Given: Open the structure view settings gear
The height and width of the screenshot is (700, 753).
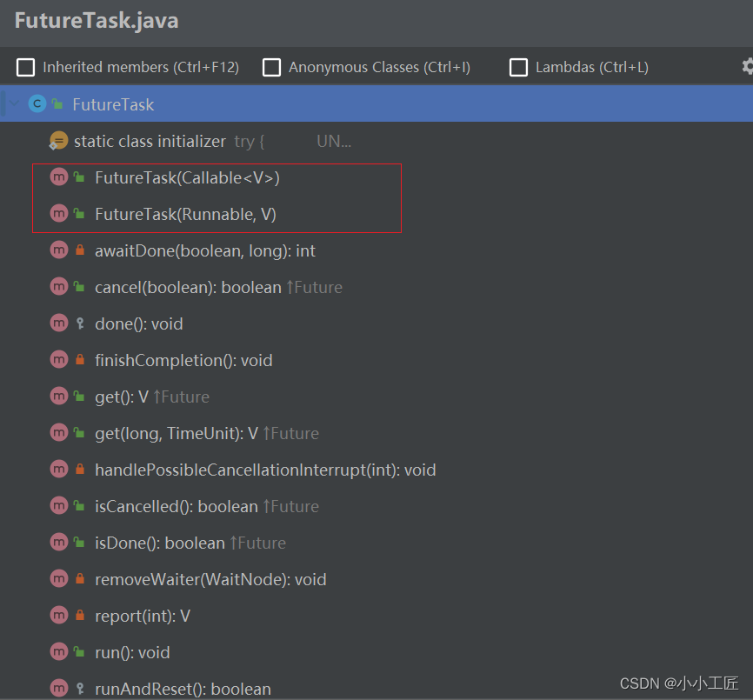Looking at the screenshot, I should (745, 67).
